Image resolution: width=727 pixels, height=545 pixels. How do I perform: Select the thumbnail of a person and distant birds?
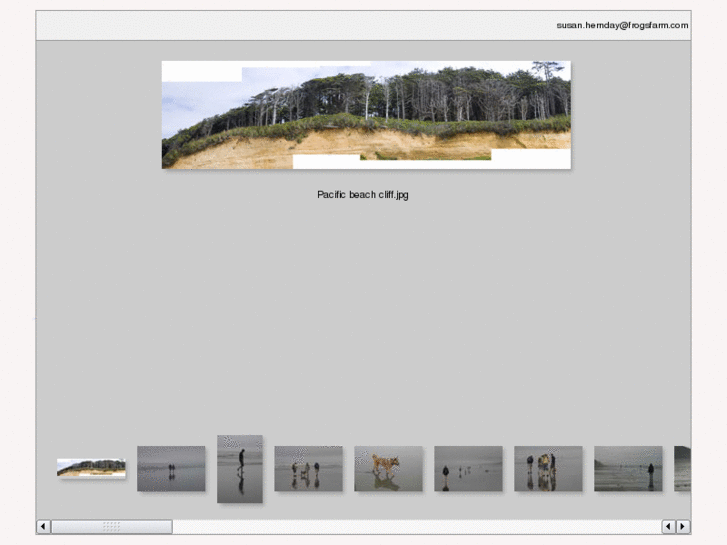point(468,468)
